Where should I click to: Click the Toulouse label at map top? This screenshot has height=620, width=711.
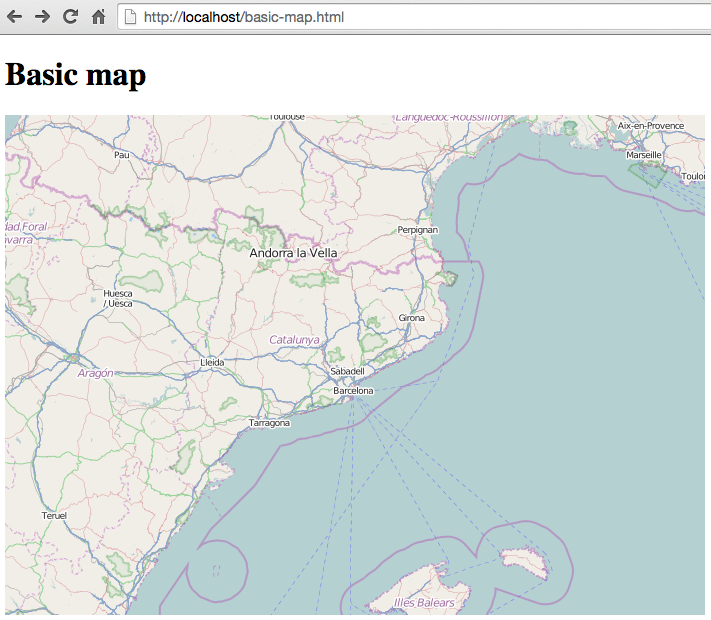287,117
